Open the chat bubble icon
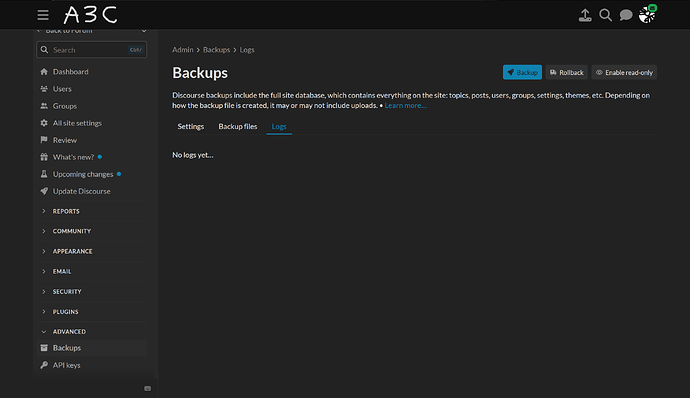Screen dimensions: 690x398 626,15
